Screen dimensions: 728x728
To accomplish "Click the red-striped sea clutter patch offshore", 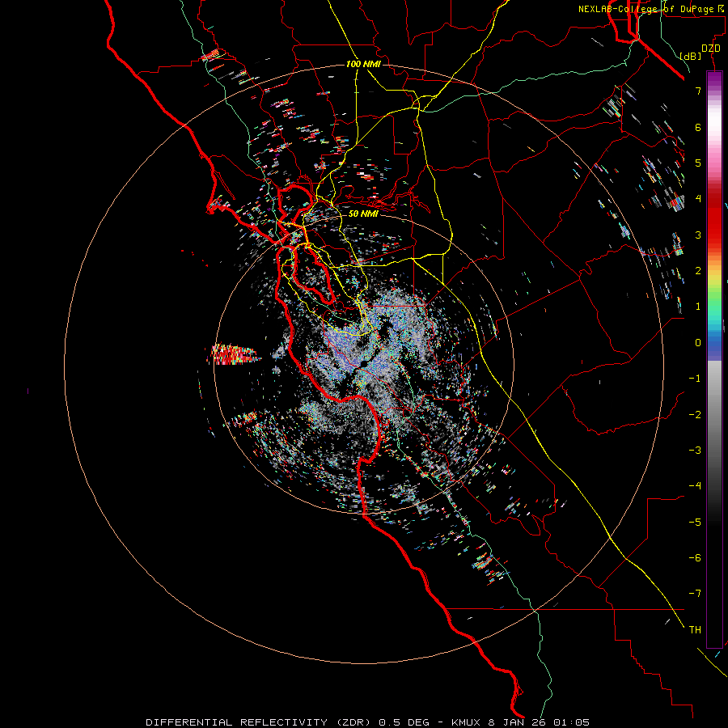I will click(x=234, y=354).
